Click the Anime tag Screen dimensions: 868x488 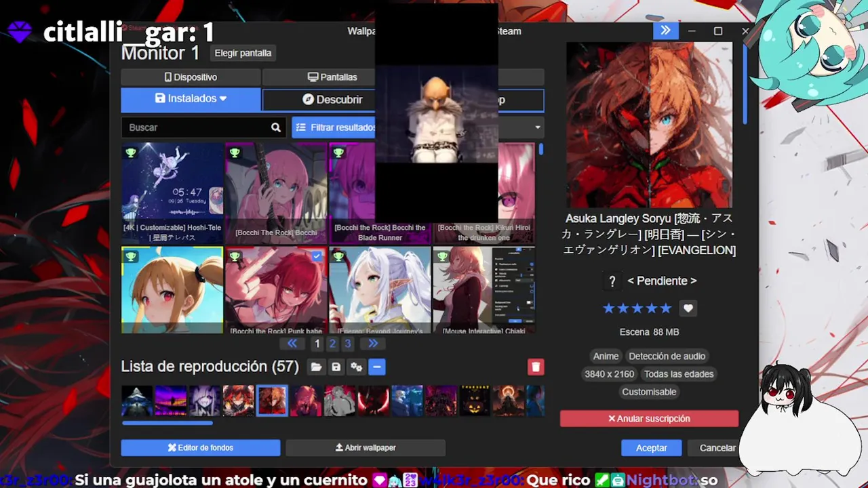[606, 356]
